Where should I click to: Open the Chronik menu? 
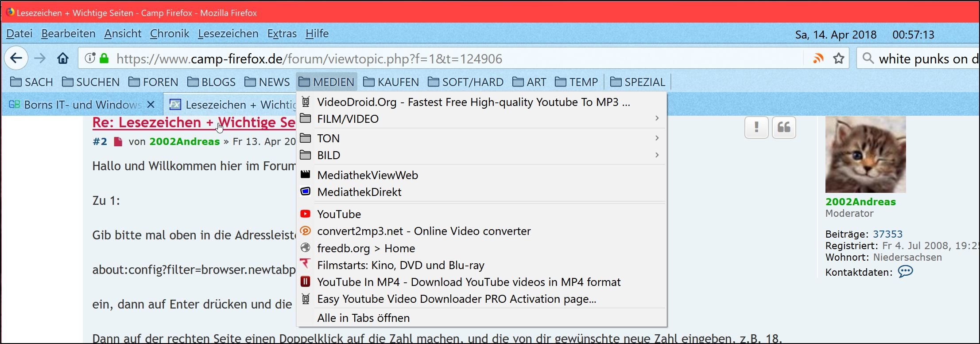pyautogui.click(x=170, y=34)
